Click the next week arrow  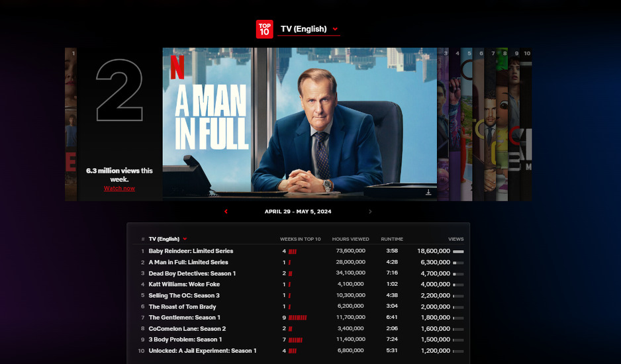point(370,212)
